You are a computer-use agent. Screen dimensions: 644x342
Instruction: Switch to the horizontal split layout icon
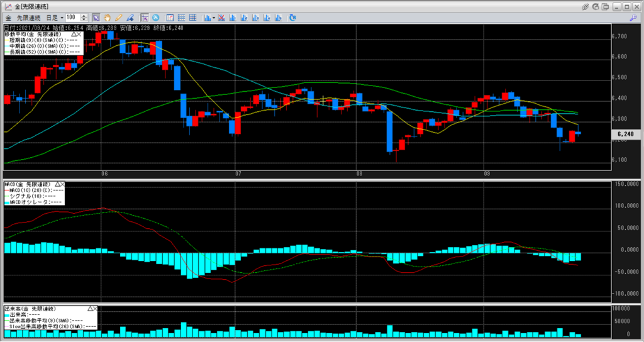tap(181, 18)
